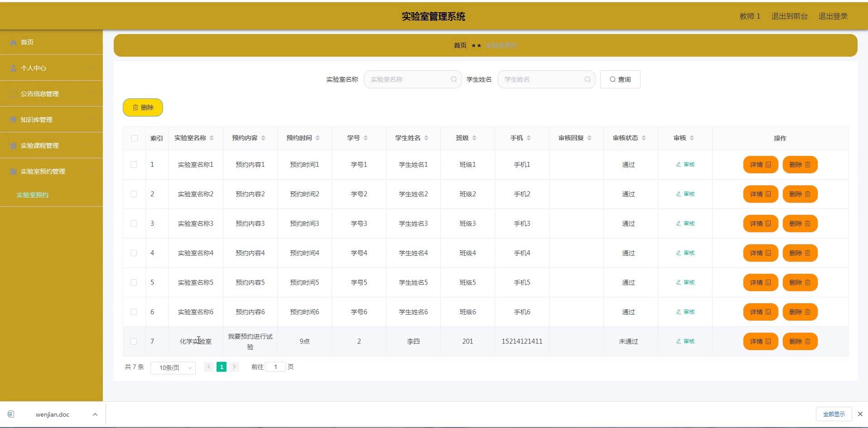The height and width of the screenshot is (428, 868).
Task: Click search icon in 学生姓名 field
Action: point(587,79)
